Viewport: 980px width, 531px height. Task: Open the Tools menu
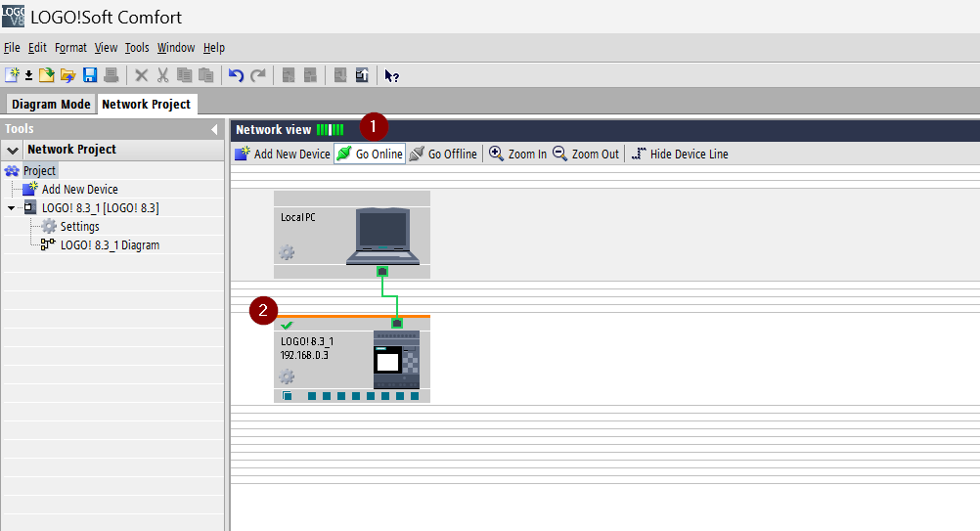pos(137,48)
